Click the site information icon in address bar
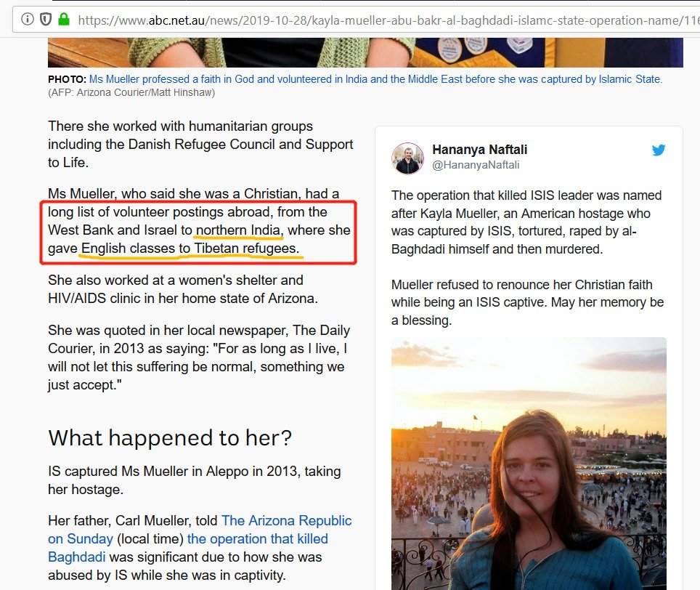The width and height of the screenshot is (700, 590). (28, 19)
